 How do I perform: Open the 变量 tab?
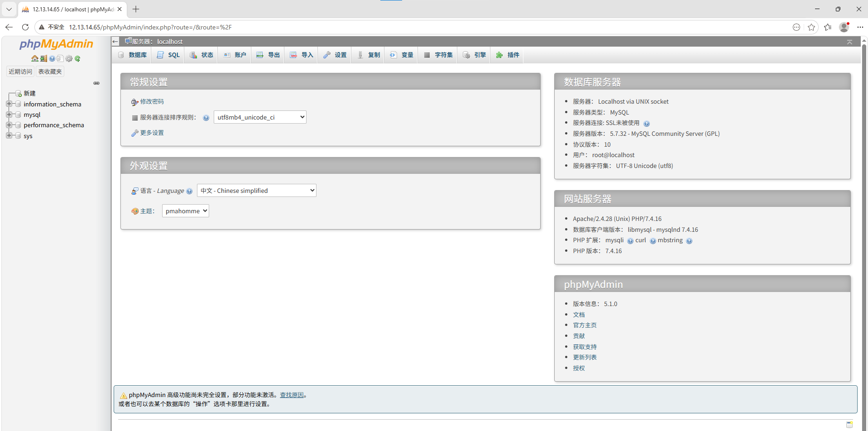(x=402, y=55)
